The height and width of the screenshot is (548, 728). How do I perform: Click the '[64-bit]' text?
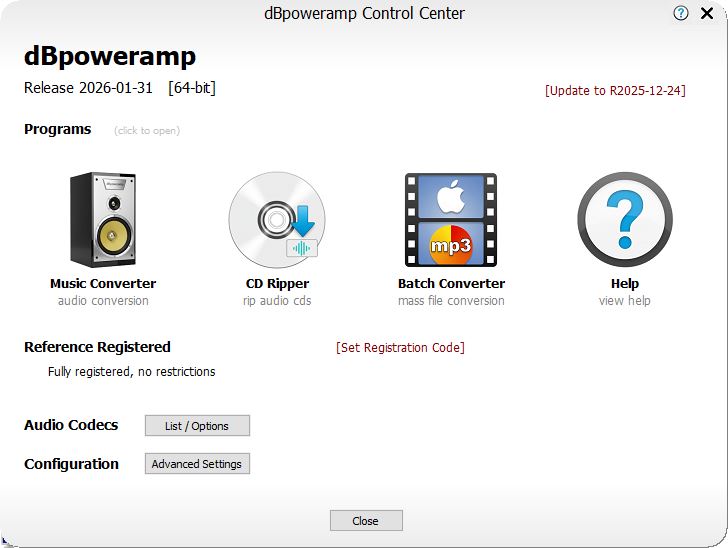[192, 88]
